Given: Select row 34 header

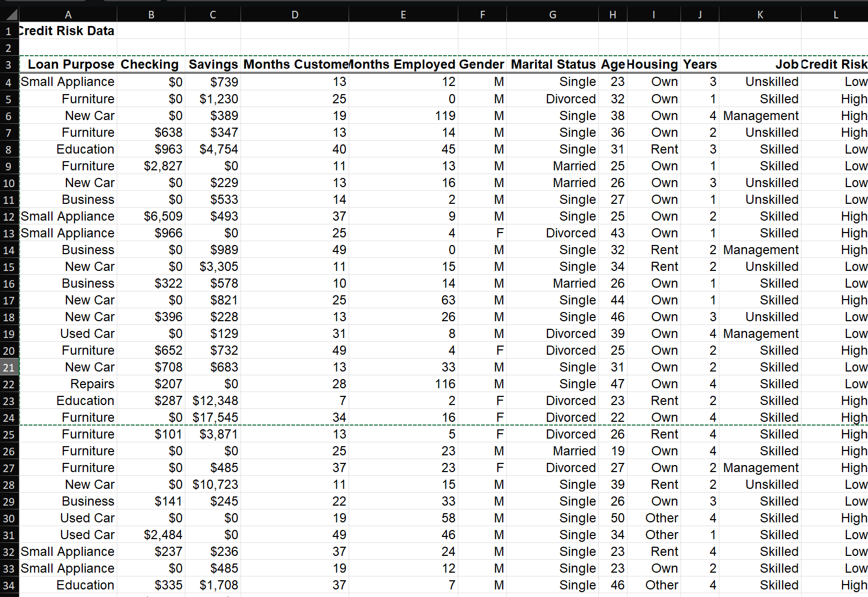Looking at the screenshot, I should tap(8, 585).
